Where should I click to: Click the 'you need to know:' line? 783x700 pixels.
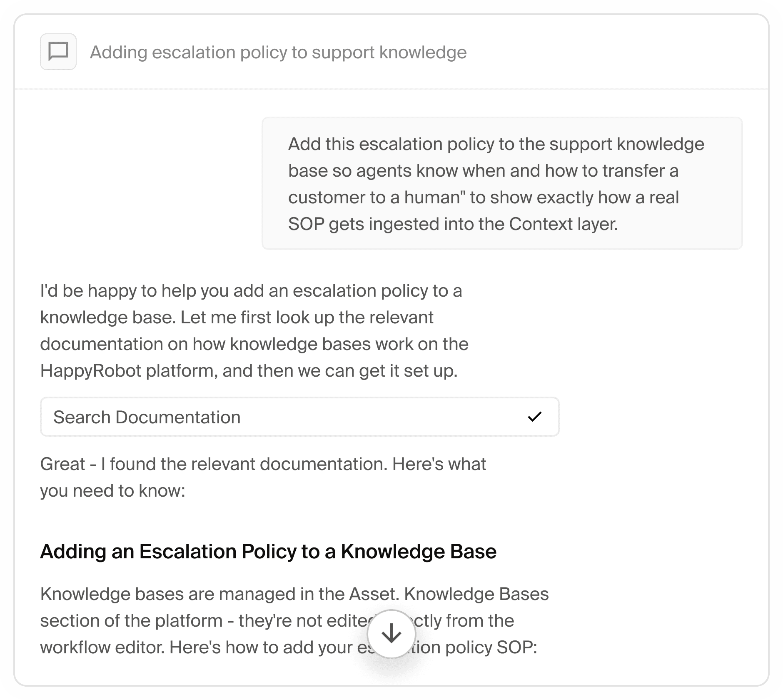tap(112, 490)
